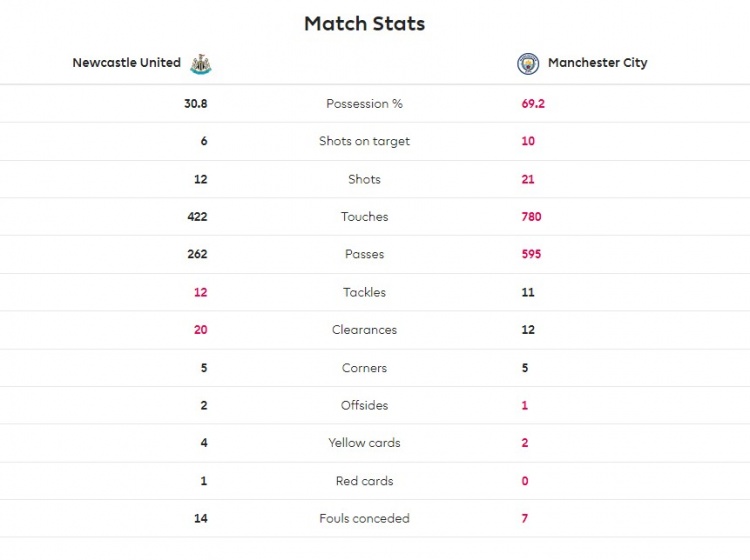Click the Manchester City club badge
This screenshot has height=560, width=750.
(x=528, y=64)
